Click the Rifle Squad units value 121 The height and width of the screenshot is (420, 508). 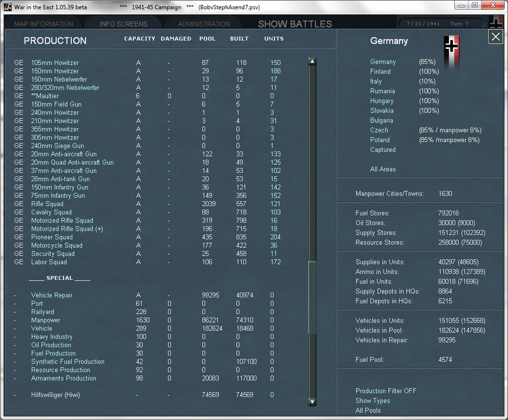tap(275, 204)
